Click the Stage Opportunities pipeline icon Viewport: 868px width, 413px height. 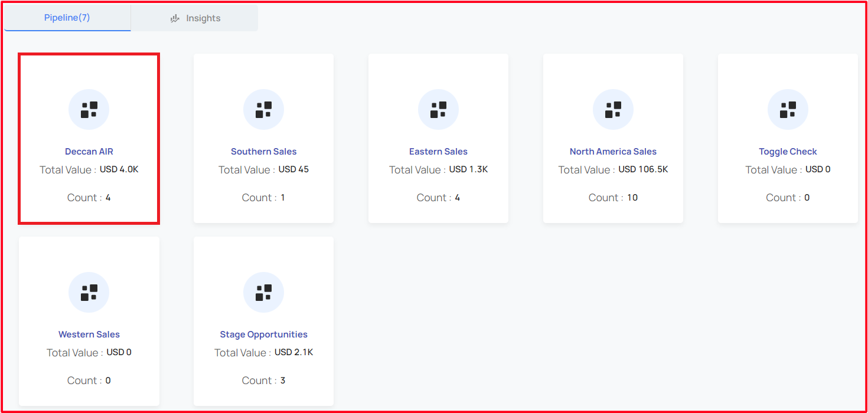pyautogui.click(x=264, y=293)
